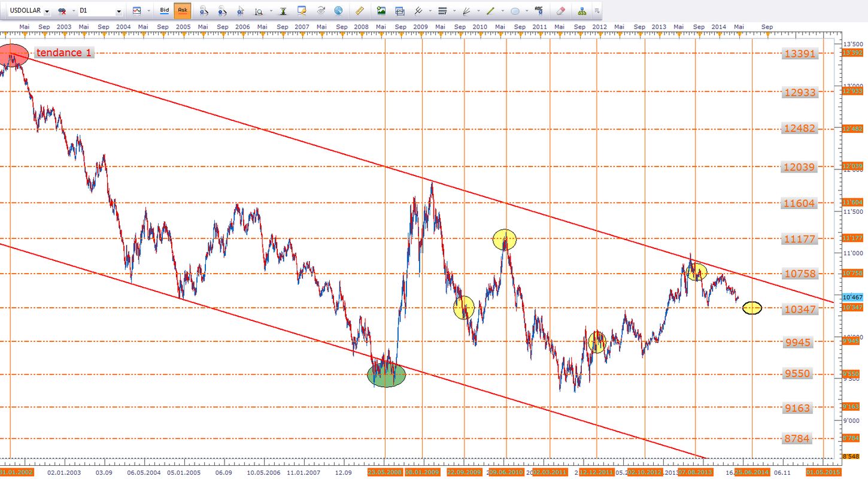Expand the trend line dropdown arrow

pos(502,11)
